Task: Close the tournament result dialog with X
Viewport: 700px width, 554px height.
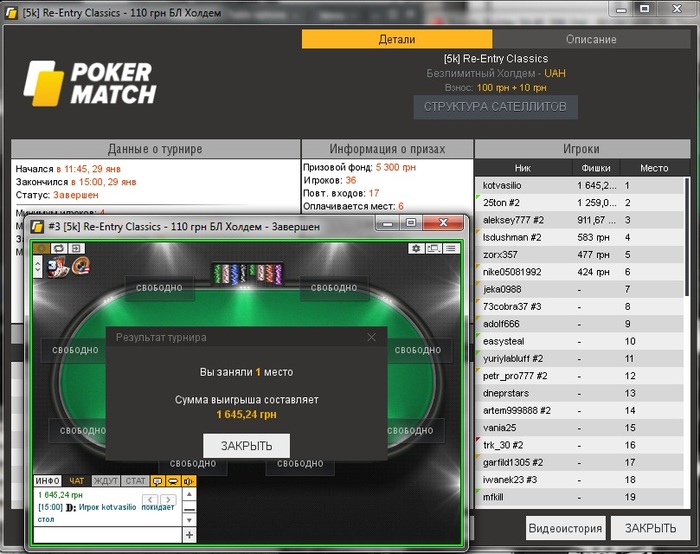Action: click(x=371, y=337)
